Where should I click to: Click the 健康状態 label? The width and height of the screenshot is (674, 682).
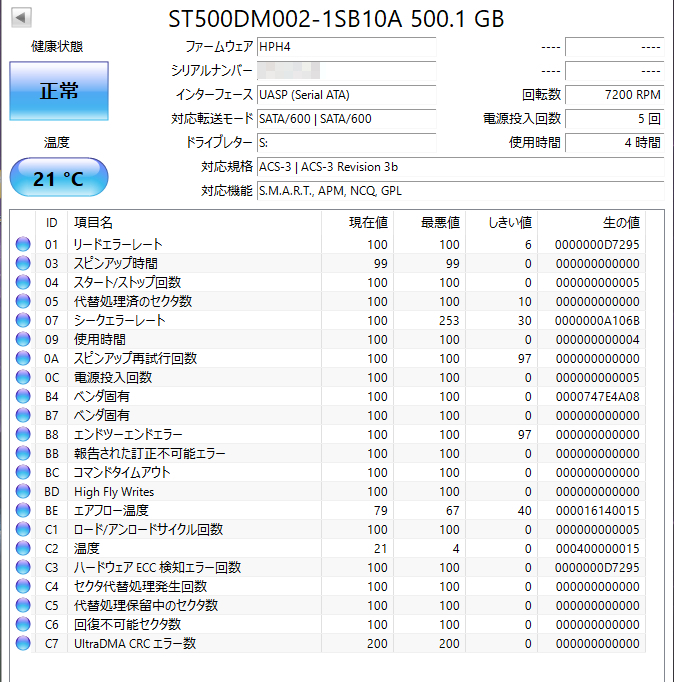click(57, 46)
